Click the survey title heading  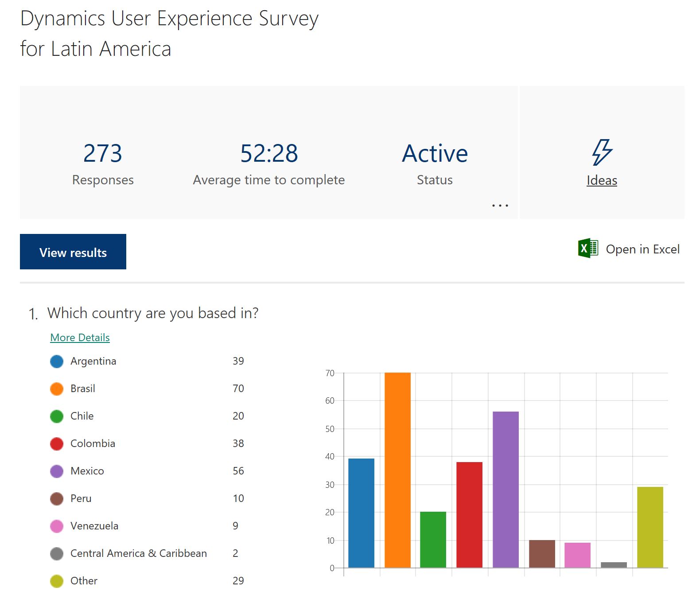click(169, 34)
